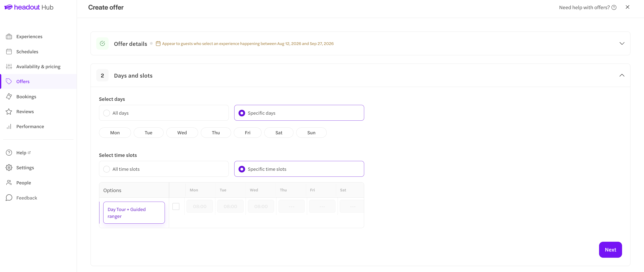The image size is (644, 272).
Task: Click the Tue column header in slots table
Action: (x=223, y=190)
